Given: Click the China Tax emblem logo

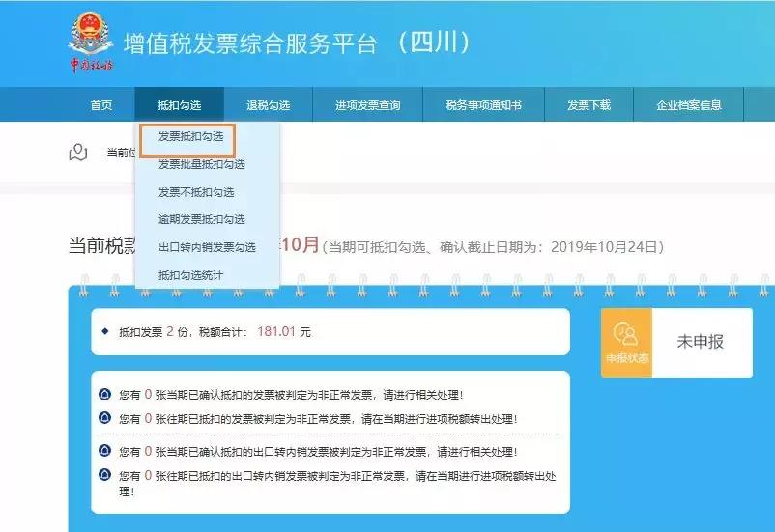Looking at the screenshot, I should [x=91, y=42].
